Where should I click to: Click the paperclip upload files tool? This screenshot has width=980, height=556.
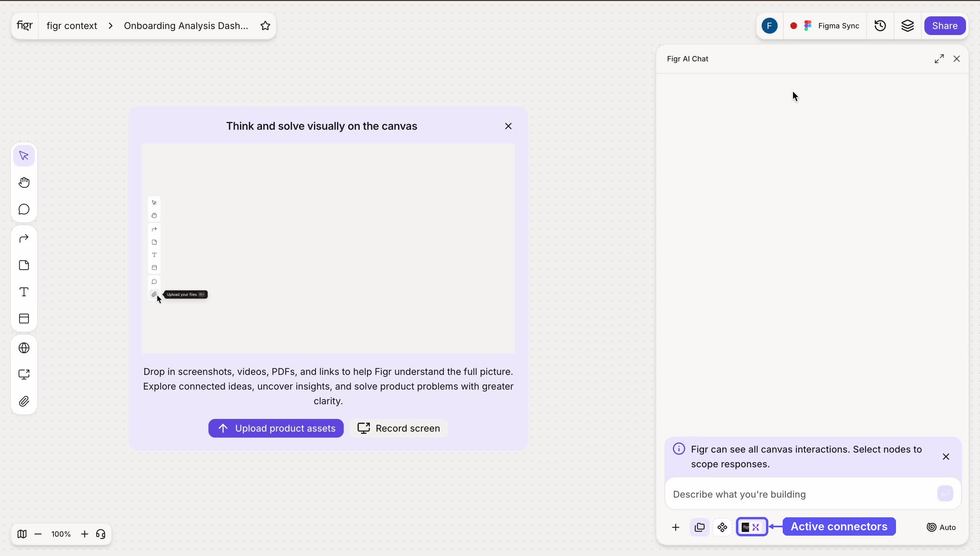pos(24,401)
